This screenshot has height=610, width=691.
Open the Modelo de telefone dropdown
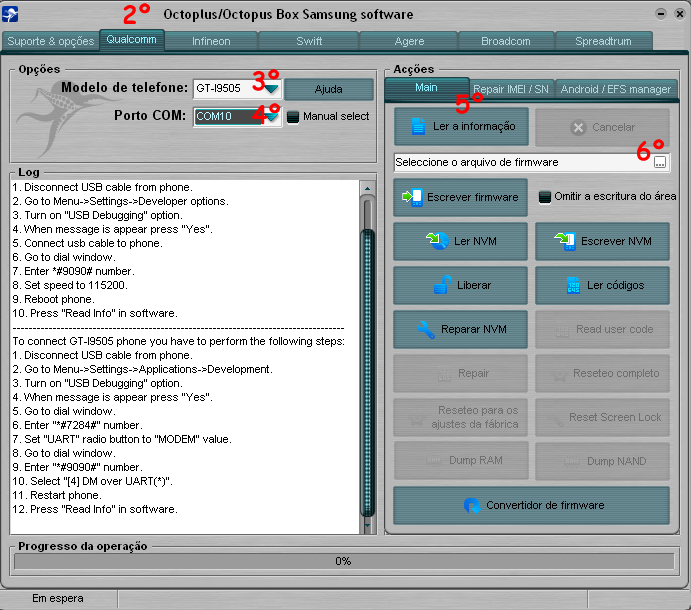coord(271,89)
